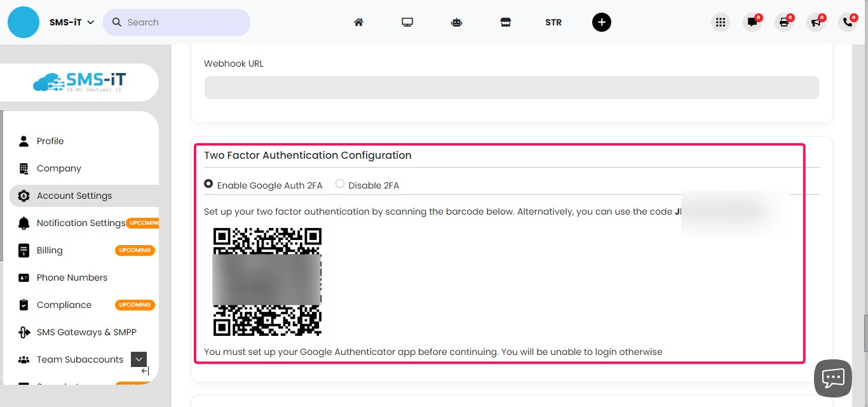Viewport: 868px width, 407px height.
Task: Click the phone calls icon with badge
Action: tap(848, 22)
